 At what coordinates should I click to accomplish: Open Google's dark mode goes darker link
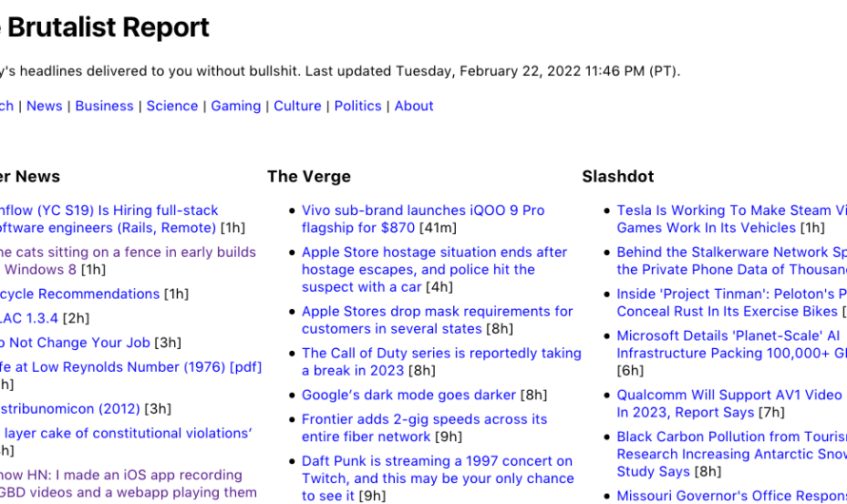(x=408, y=395)
